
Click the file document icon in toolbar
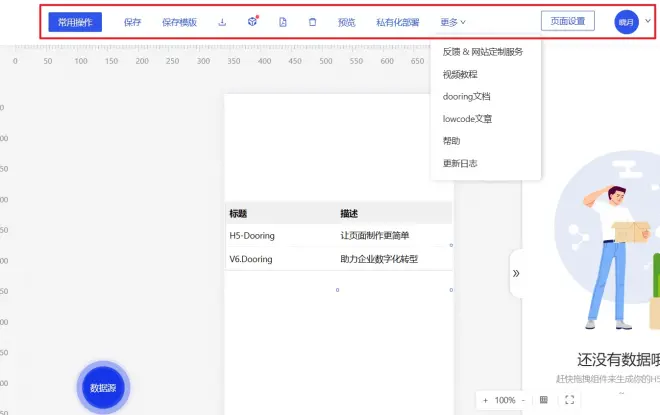(282, 22)
